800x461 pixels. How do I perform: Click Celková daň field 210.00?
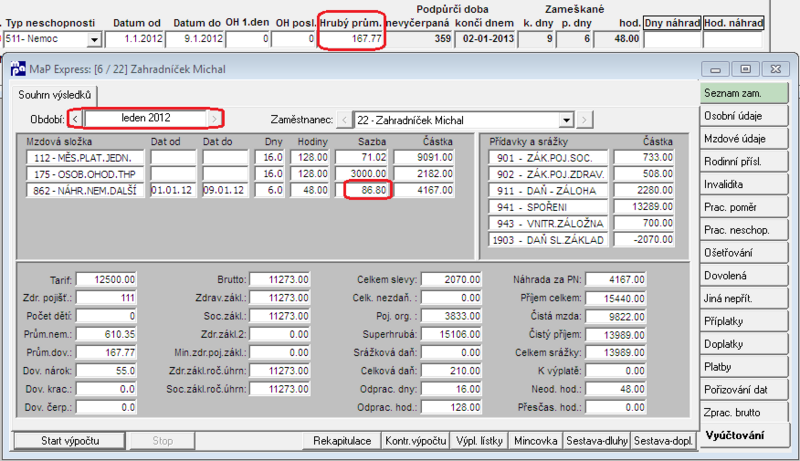[x=451, y=371]
